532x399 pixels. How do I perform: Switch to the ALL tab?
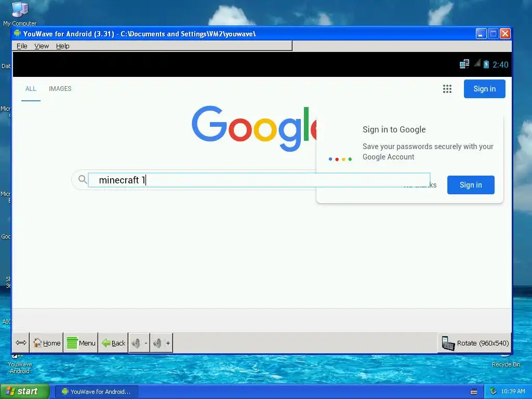[x=31, y=89]
